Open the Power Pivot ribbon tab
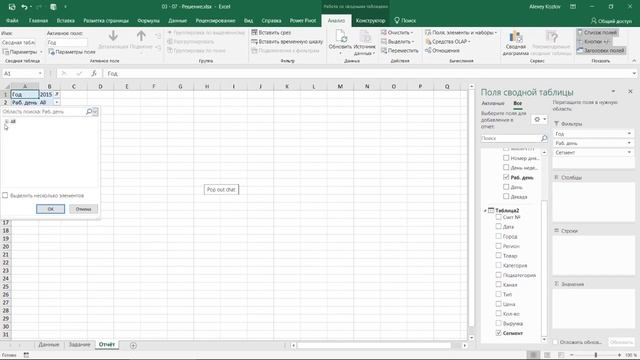Image resolution: width=640 pixels, height=360 pixels. point(303,20)
